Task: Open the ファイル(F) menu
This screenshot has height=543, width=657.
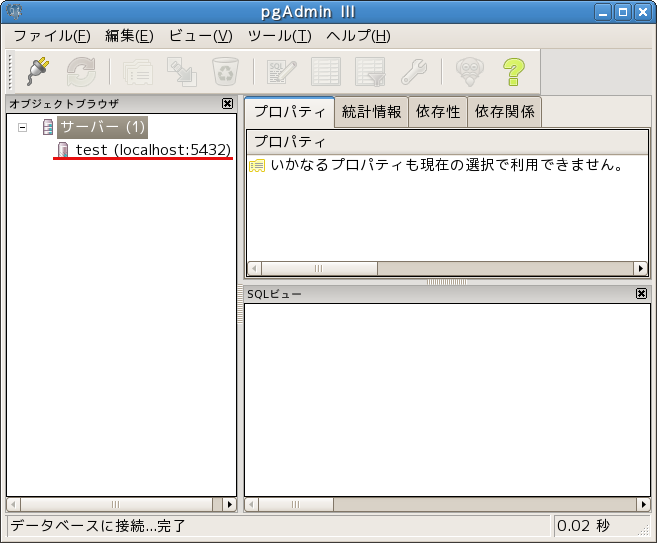Action: tap(52, 36)
